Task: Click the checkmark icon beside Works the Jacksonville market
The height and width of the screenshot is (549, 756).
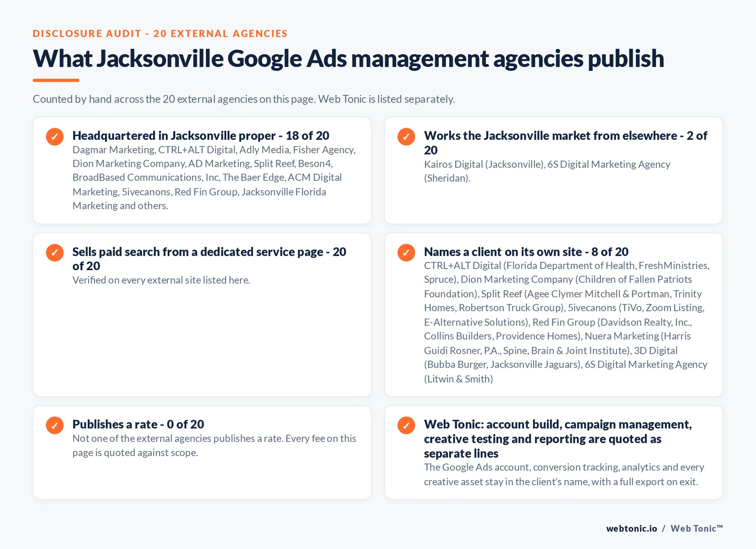Action: pyautogui.click(x=406, y=137)
